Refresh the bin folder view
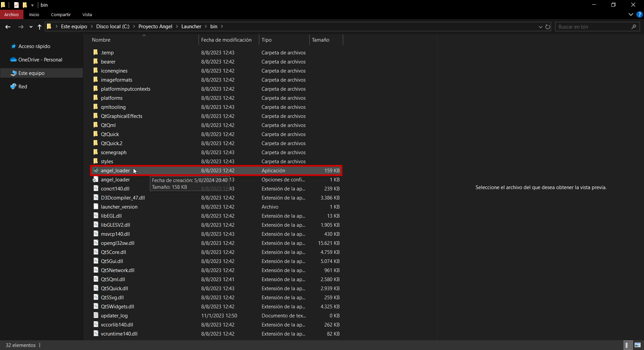644x350 pixels. pyautogui.click(x=548, y=27)
